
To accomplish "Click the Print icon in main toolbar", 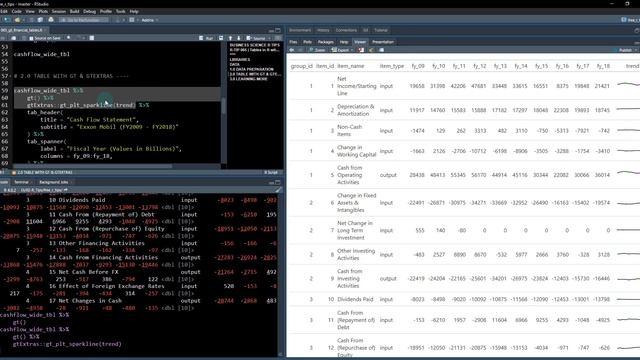I will point(51,20).
